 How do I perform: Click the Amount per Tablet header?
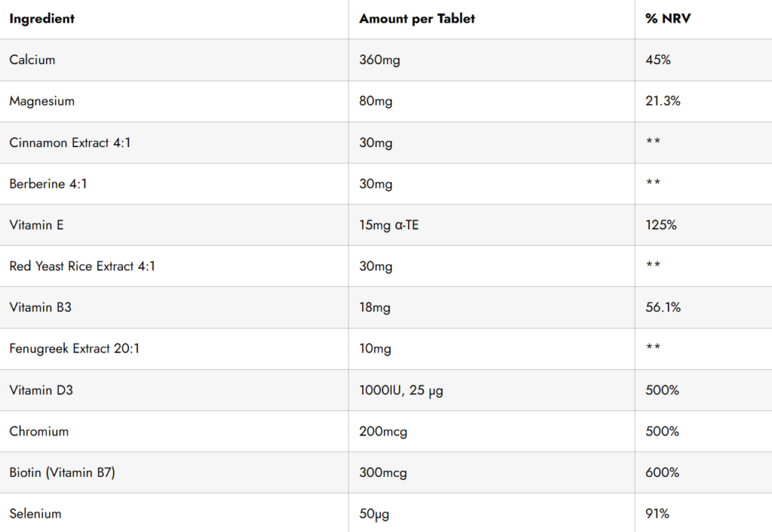click(417, 19)
